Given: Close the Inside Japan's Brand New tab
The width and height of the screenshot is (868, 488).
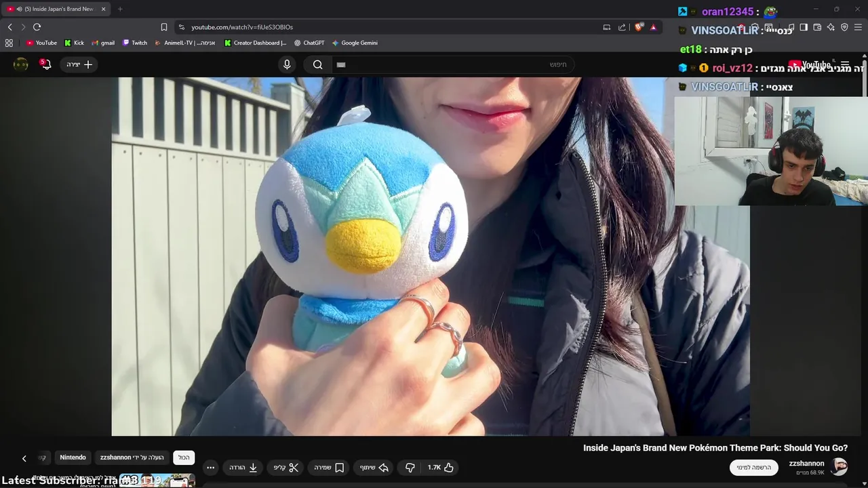Looking at the screenshot, I should pos(104,9).
